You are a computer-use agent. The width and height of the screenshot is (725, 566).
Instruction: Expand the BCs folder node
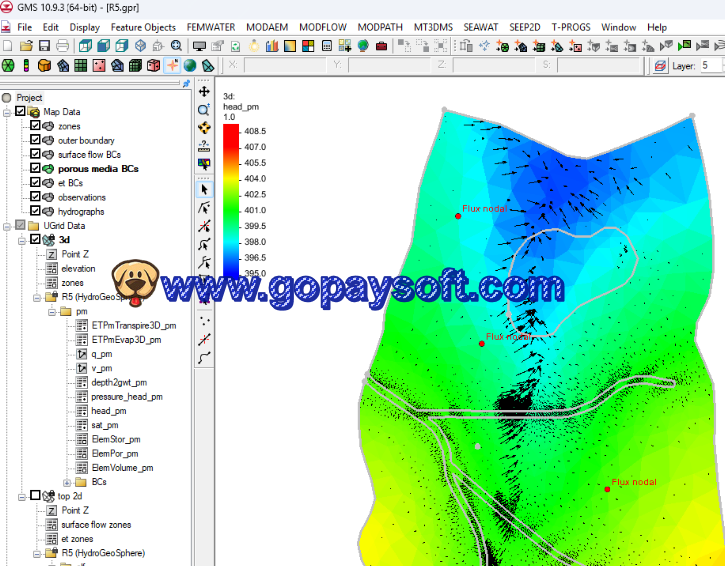[x=67, y=481]
